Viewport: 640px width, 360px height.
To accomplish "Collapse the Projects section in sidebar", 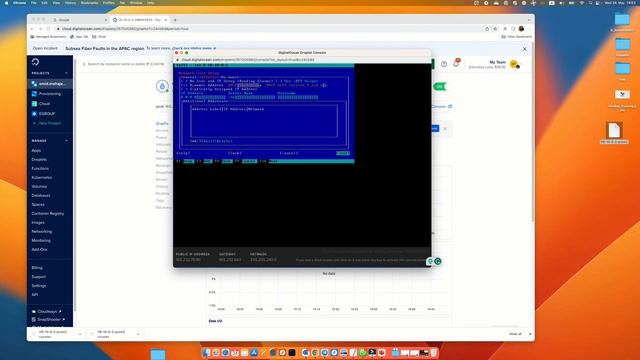I will [67, 73].
